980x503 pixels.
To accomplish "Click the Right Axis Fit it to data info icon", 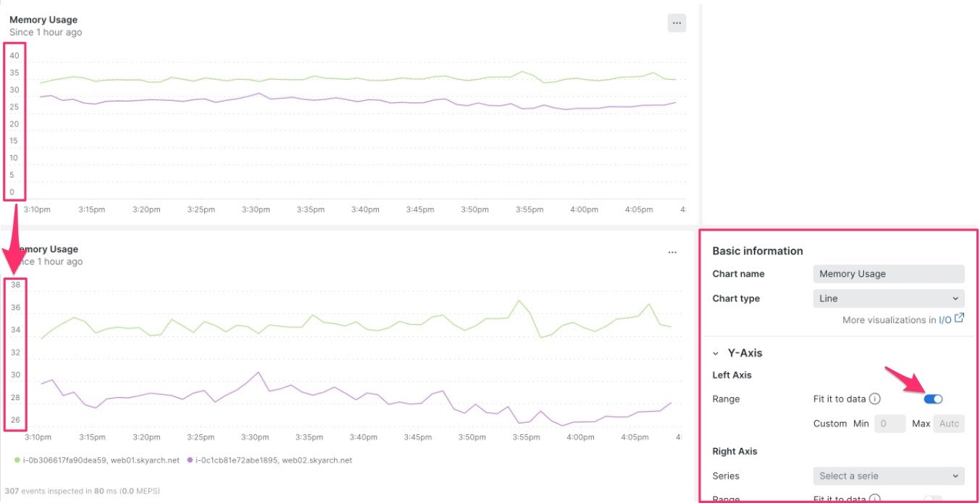I will click(875, 499).
